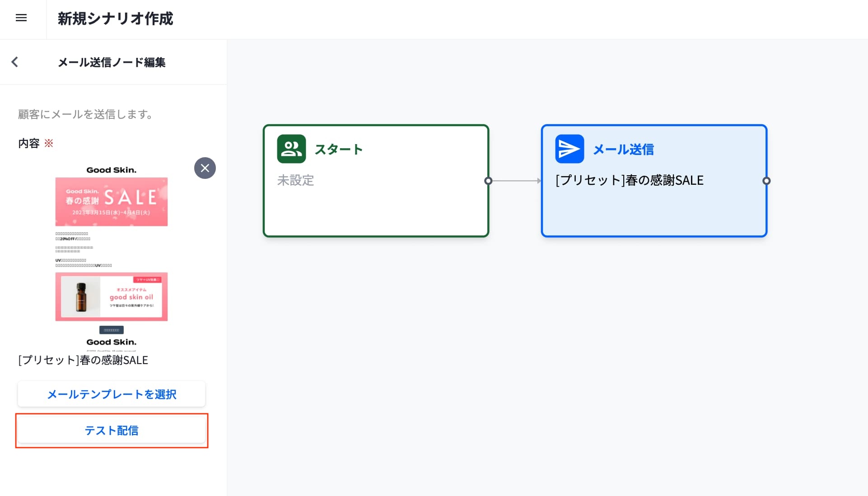The width and height of the screenshot is (868, 496).
Task: Click the 新規シナリオ作成 page title
Action: [x=115, y=19]
